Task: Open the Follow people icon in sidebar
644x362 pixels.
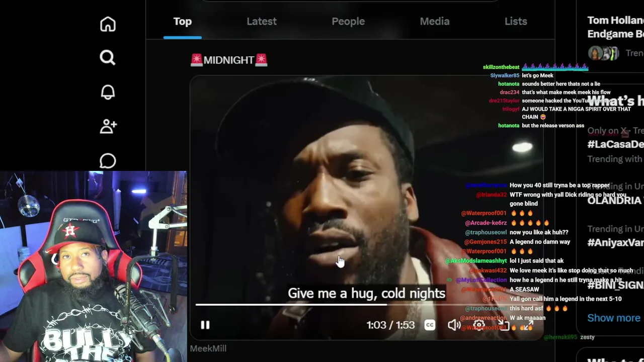Action: point(108,126)
